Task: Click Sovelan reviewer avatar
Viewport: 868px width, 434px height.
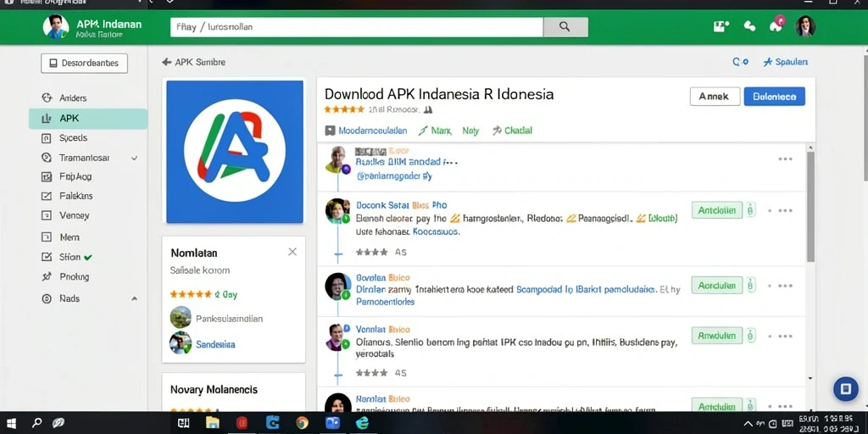Action: coord(337,287)
